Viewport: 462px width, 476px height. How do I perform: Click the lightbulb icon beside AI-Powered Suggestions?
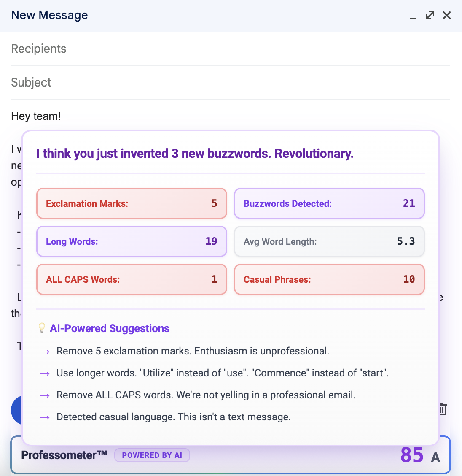click(42, 328)
